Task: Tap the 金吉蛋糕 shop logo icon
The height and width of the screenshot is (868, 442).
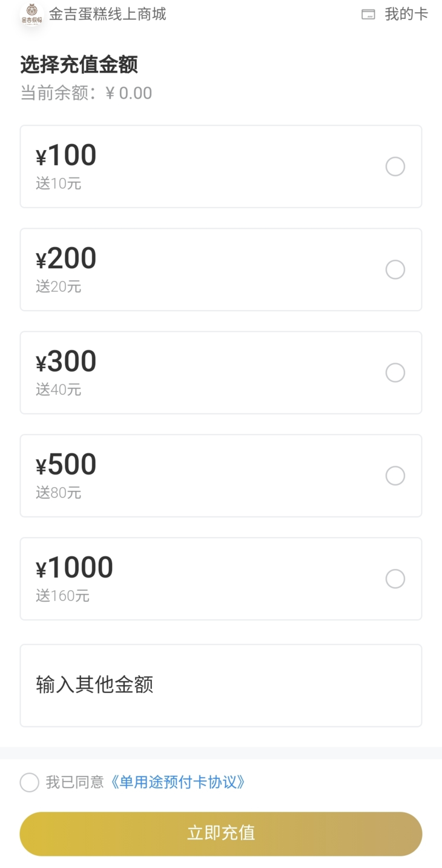Action: click(x=31, y=14)
